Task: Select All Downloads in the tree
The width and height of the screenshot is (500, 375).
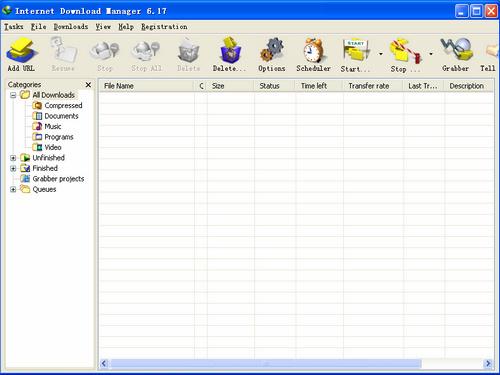Action: [x=53, y=95]
